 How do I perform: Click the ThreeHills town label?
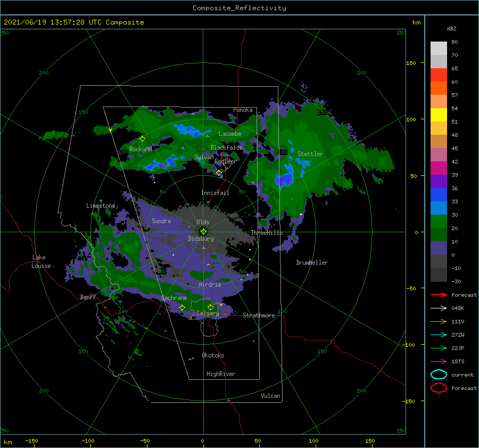267,233
